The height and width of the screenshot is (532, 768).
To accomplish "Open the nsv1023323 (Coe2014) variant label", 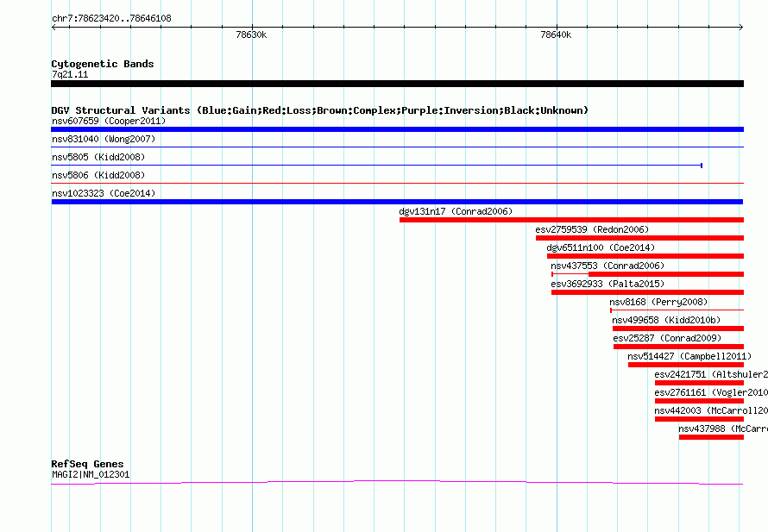I will pyautogui.click(x=104, y=193).
